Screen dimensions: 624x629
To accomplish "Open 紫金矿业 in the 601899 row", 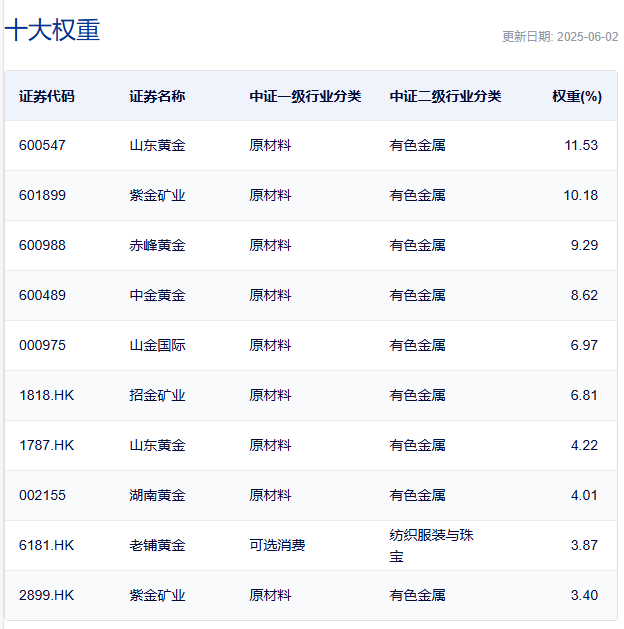I will tap(157, 195).
